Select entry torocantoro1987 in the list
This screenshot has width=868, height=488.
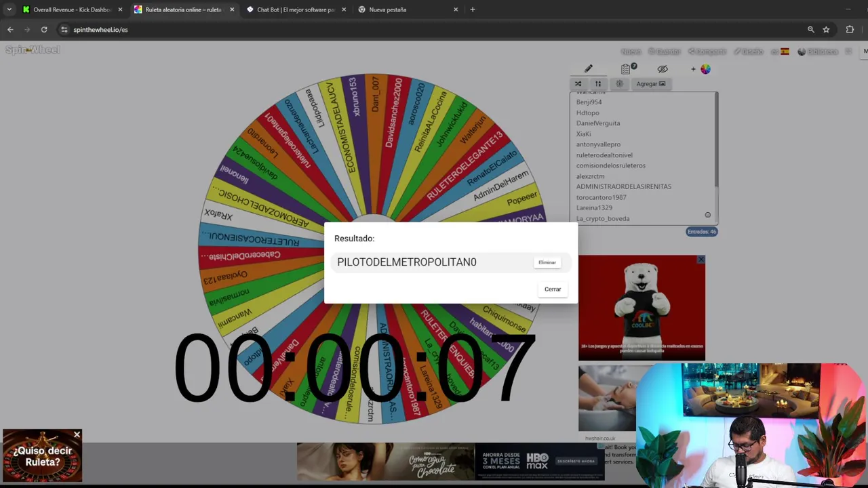pos(601,197)
